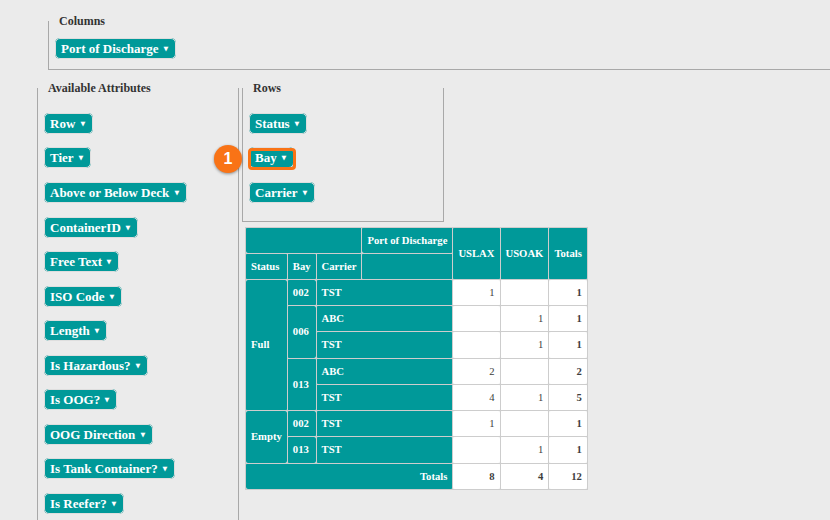Select bay 006 label under Full
The image size is (830, 520).
pos(302,332)
